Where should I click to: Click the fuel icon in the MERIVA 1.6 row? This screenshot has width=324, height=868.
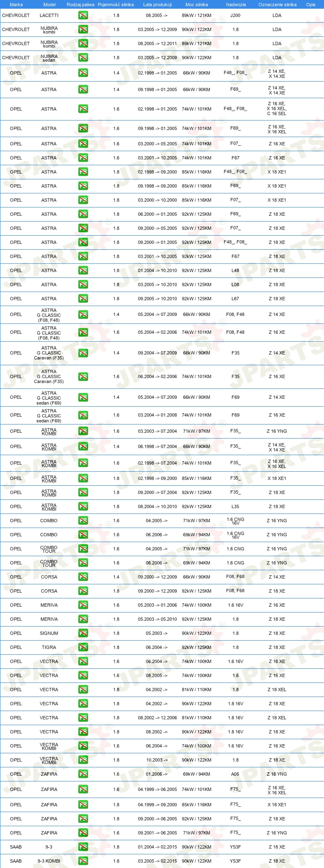tap(83, 605)
